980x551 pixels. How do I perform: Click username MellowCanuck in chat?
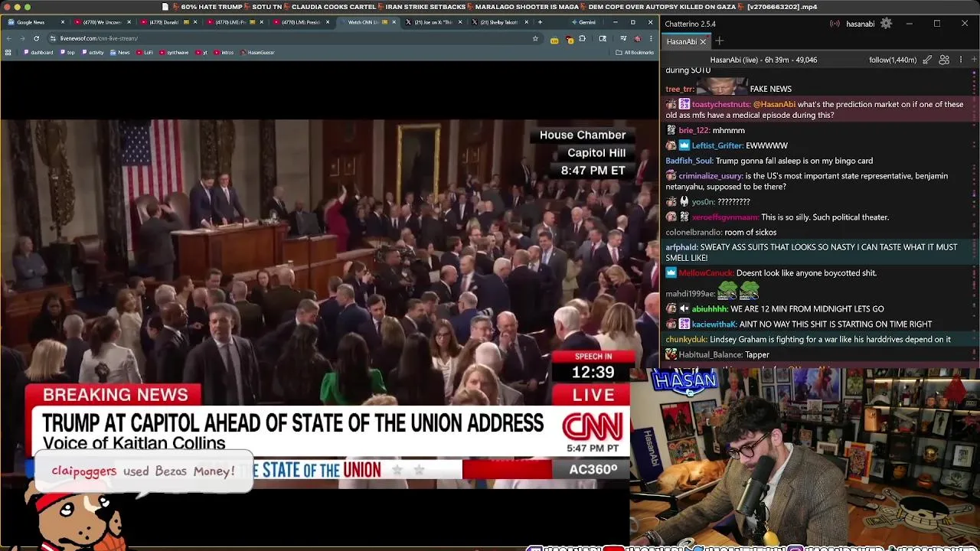pos(706,273)
